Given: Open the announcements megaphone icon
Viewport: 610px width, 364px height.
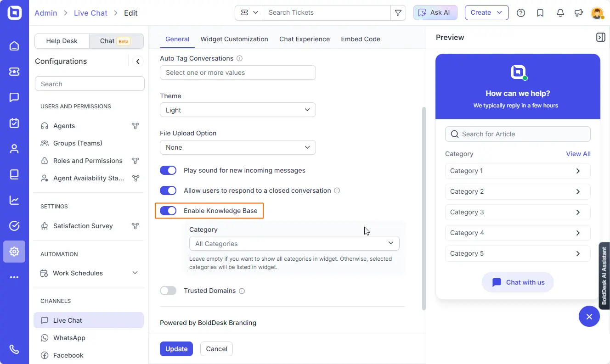Looking at the screenshot, I should click(x=579, y=13).
